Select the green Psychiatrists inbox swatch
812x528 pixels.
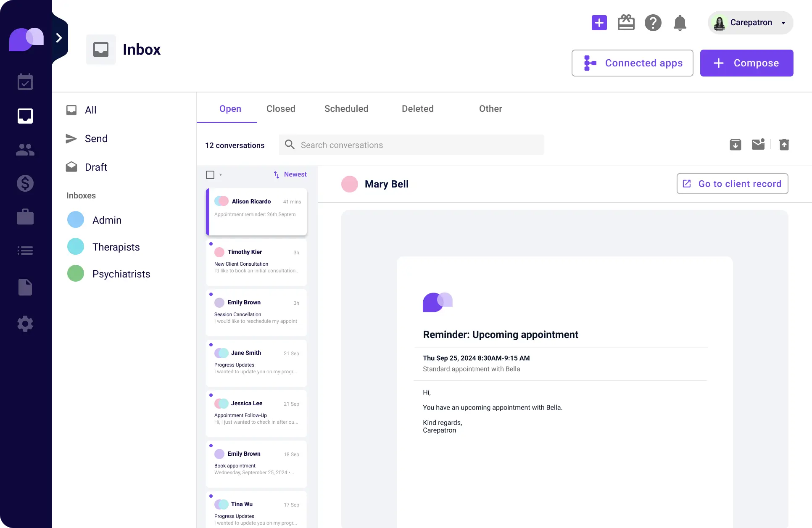click(76, 274)
